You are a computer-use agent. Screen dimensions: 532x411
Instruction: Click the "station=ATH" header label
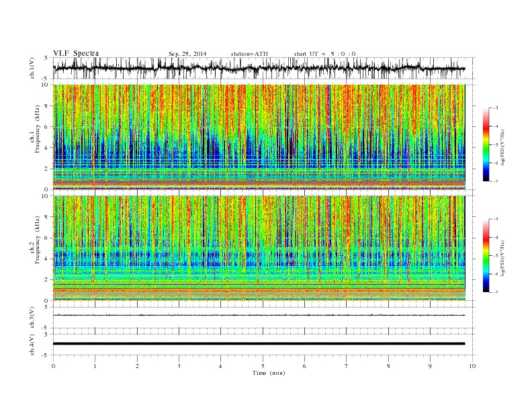click(249, 54)
